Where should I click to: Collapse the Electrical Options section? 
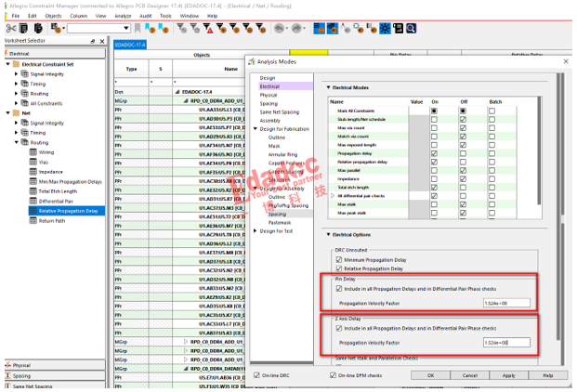[329, 234]
